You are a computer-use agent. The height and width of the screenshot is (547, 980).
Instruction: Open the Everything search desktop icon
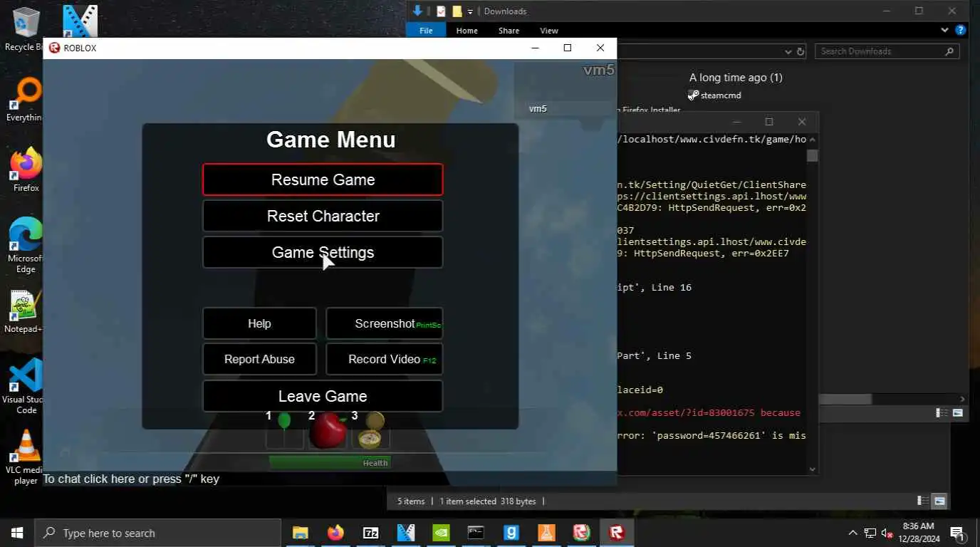coord(27,100)
